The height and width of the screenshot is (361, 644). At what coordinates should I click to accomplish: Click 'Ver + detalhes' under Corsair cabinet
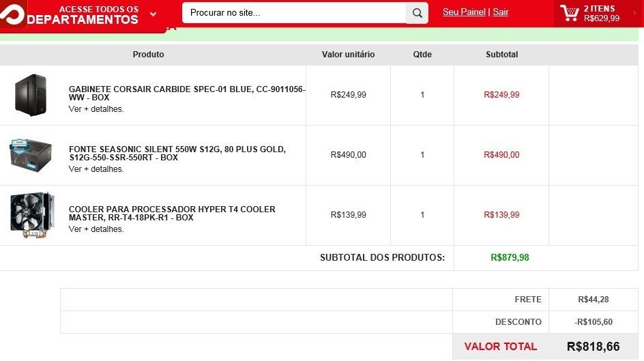click(96, 109)
